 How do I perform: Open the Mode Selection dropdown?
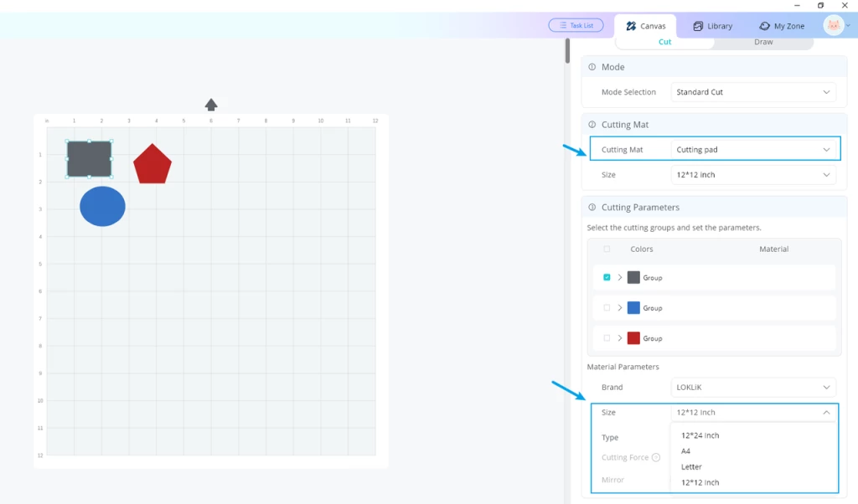(753, 92)
